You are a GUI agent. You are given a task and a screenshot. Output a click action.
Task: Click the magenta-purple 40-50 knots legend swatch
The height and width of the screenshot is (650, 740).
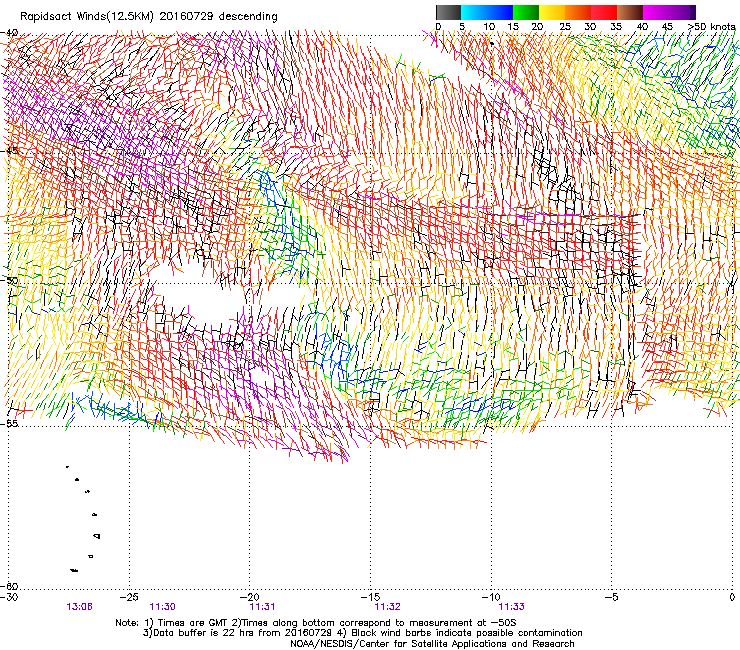tap(669, 12)
